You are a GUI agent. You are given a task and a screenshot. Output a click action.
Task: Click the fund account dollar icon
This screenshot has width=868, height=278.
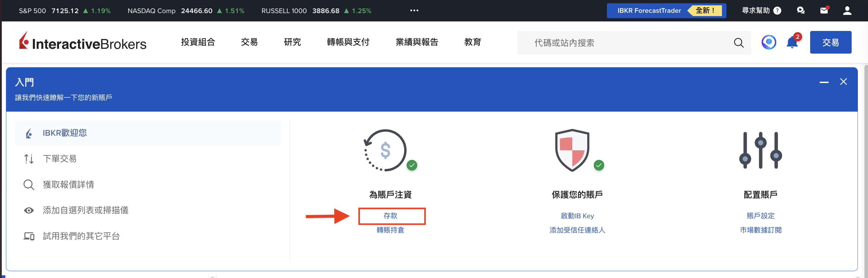[385, 150]
